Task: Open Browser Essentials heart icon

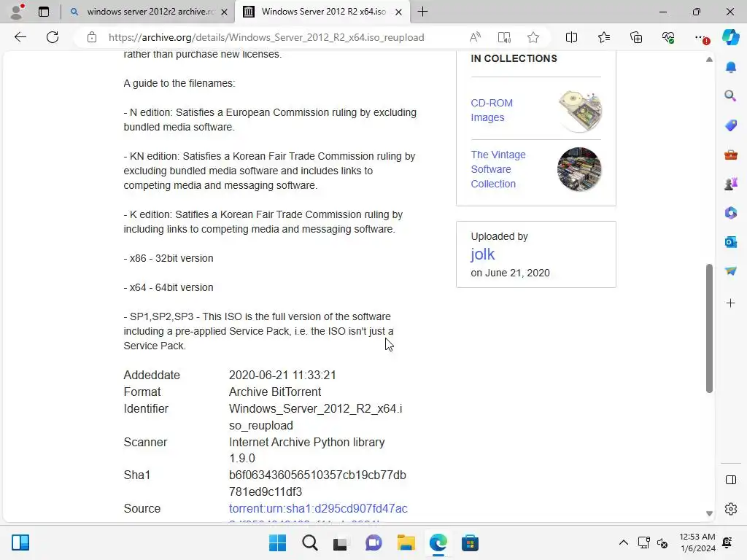Action: click(x=668, y=37)
